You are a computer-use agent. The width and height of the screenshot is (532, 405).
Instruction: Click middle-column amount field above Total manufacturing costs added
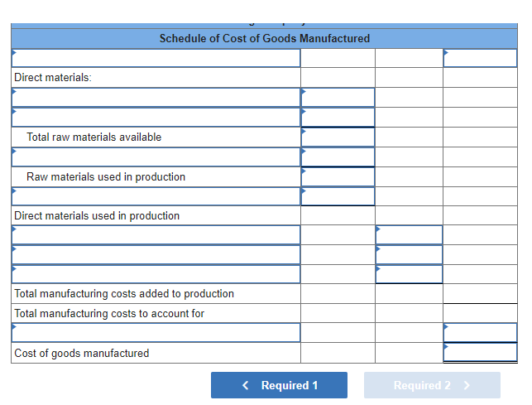tap(410, 274)
